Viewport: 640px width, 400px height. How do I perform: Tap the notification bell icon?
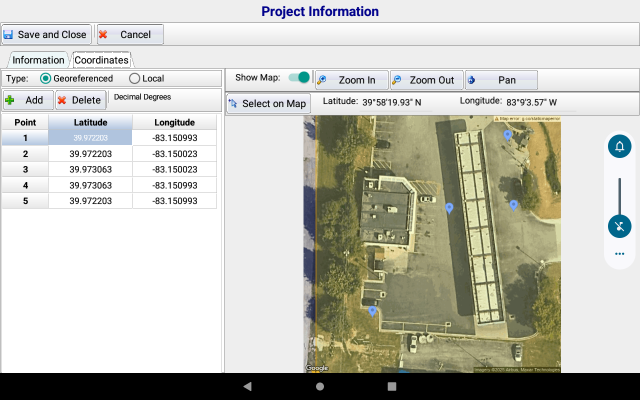click(619, 147)
